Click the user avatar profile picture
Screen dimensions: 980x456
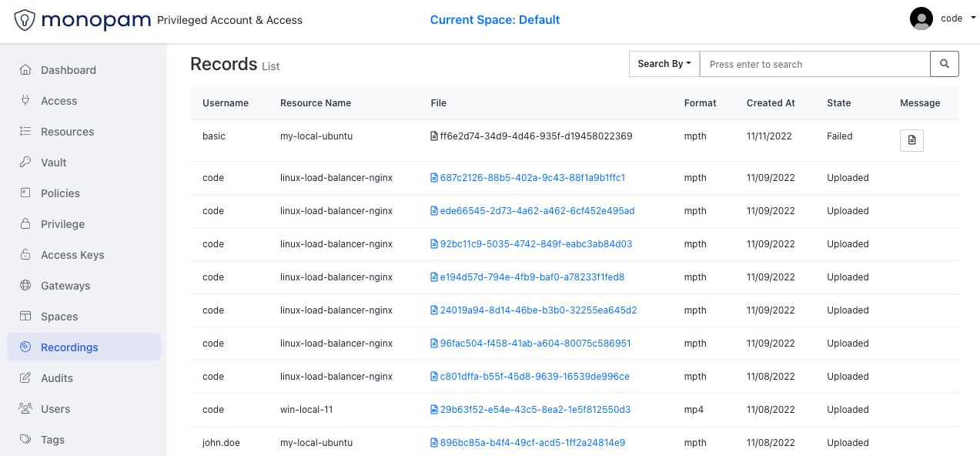click(x=921, y=19)
